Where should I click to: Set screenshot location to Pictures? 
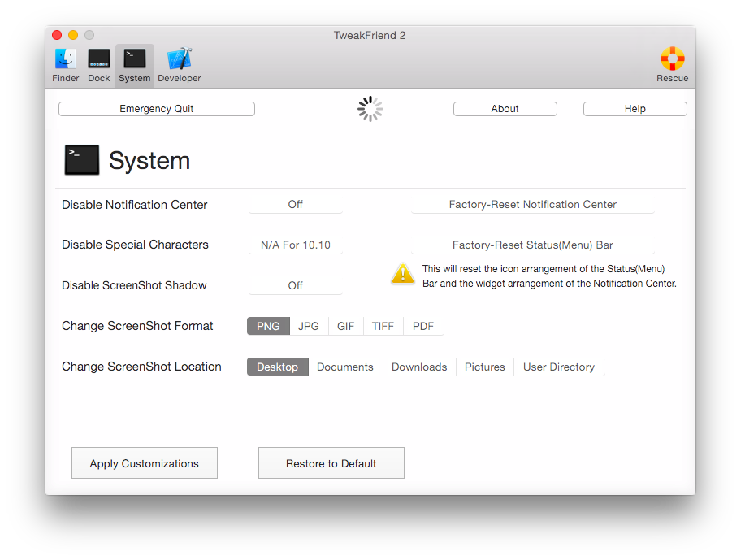click(485, 367)
